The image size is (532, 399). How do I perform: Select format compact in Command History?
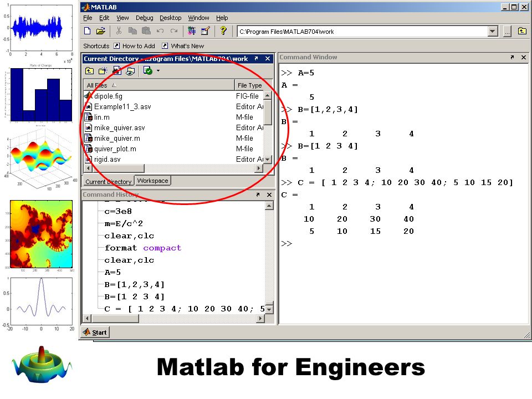[x=143, y=248]
